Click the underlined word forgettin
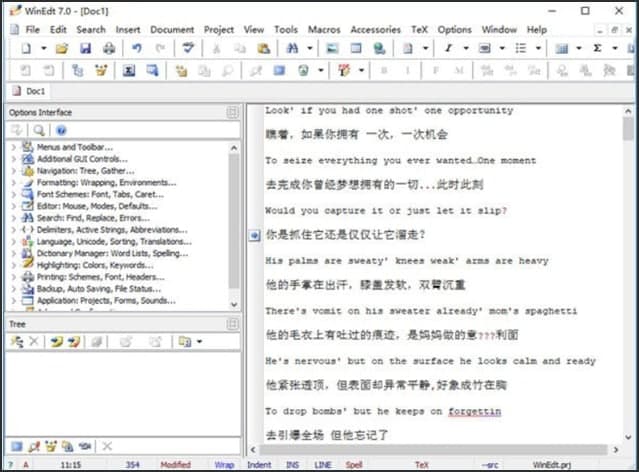 tap(474, 411)
